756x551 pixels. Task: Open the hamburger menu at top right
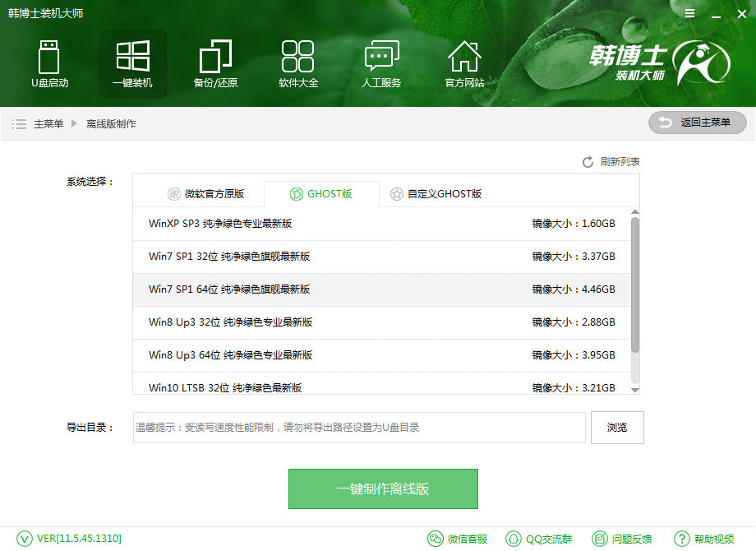tap(689, 13)
